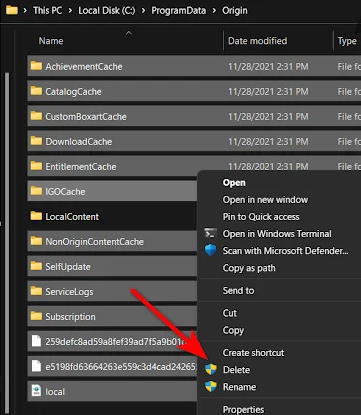Viewport: 361px width, 415px height.
Task: Click the CustomBoxartCache folder icon
Action: click(x=36, y=116)
